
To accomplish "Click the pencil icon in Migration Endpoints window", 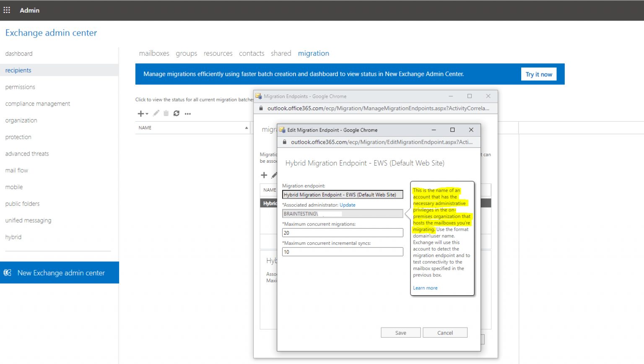I will (x=275, y=175).
